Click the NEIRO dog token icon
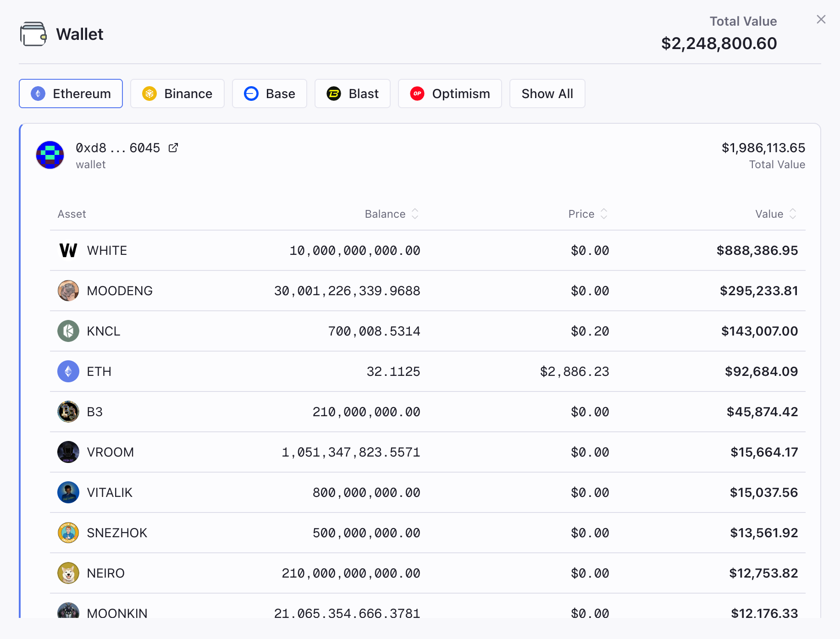 [x=68, y=573]
